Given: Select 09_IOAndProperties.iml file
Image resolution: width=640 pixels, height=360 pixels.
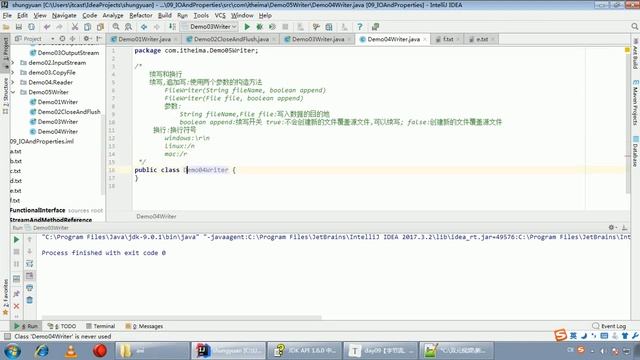Looking at the screenshot, I should [x=42, y=141].
